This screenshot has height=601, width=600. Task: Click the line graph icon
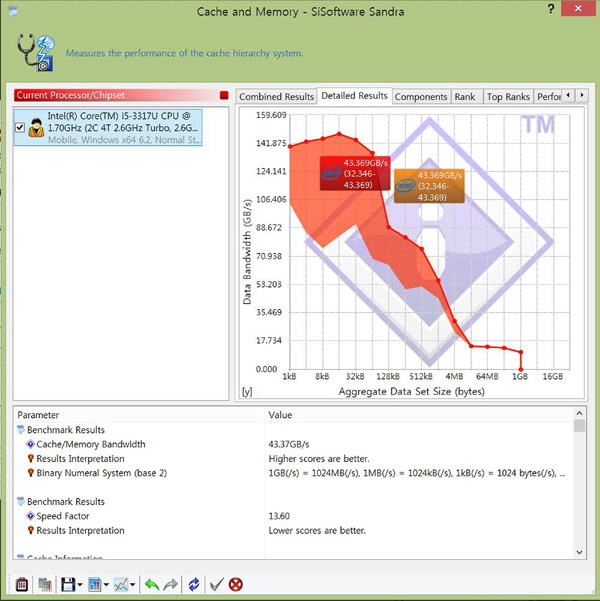tap(121, 585)
